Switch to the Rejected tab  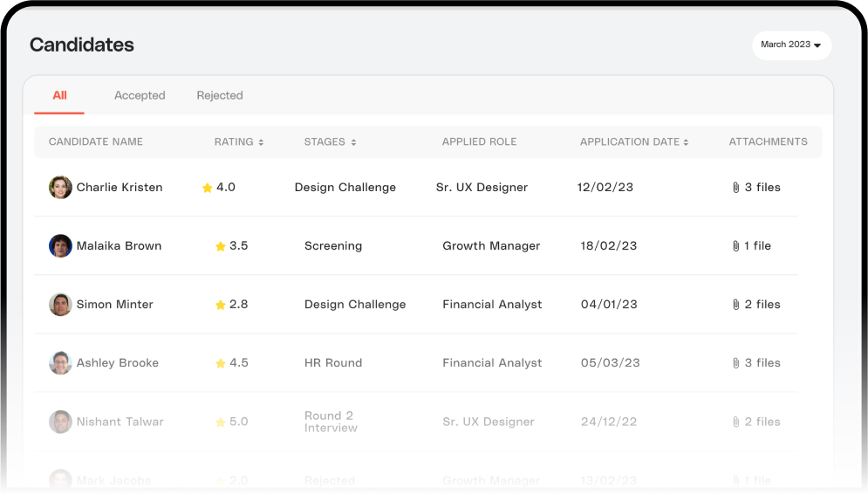tap(220, 96)
